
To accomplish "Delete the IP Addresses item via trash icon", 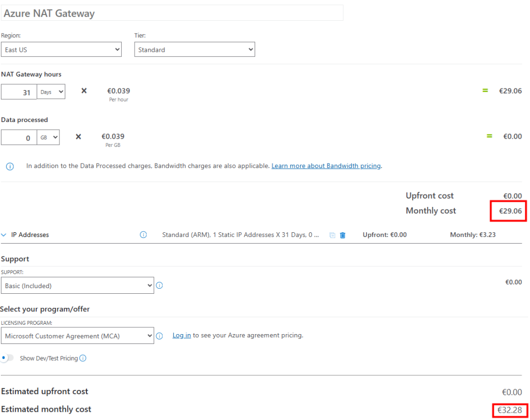I will coord(343,235).
